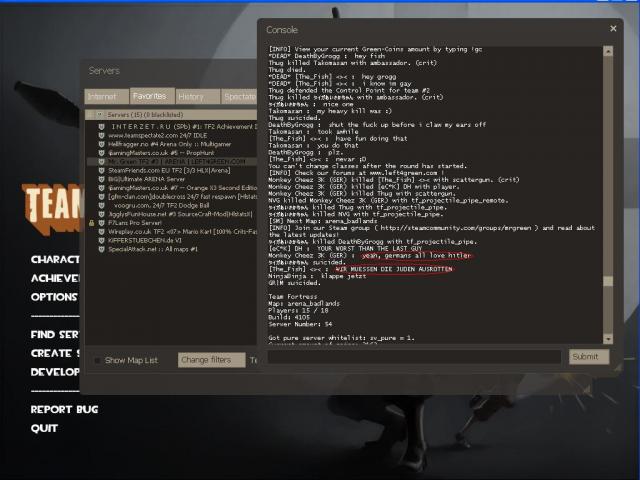Enable the Show Map List checkbox
This screenshot has height=480, width=640.
click(x=97, y=360)
